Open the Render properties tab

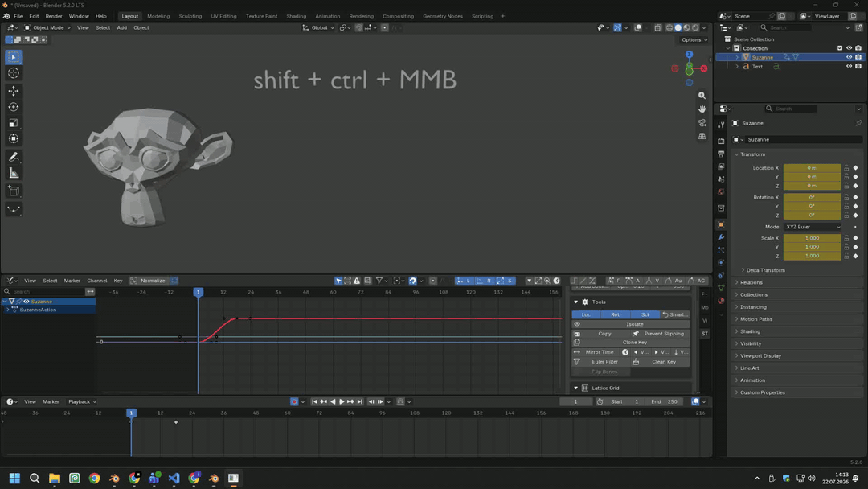[721, 142]
